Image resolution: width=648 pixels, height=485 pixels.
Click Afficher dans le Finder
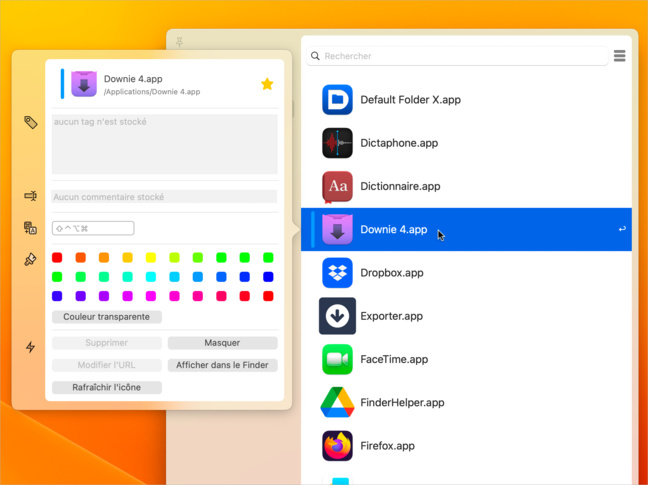222,365
